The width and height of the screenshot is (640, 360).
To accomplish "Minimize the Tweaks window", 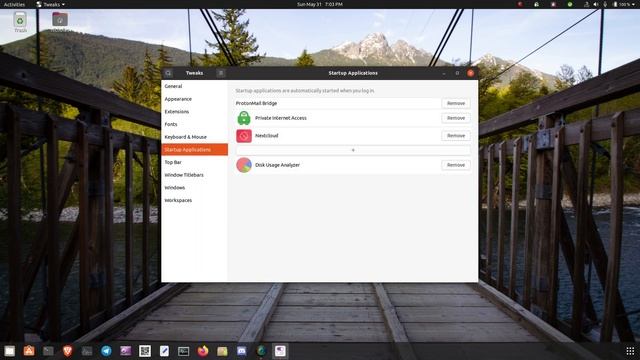I will click(444, 73).
